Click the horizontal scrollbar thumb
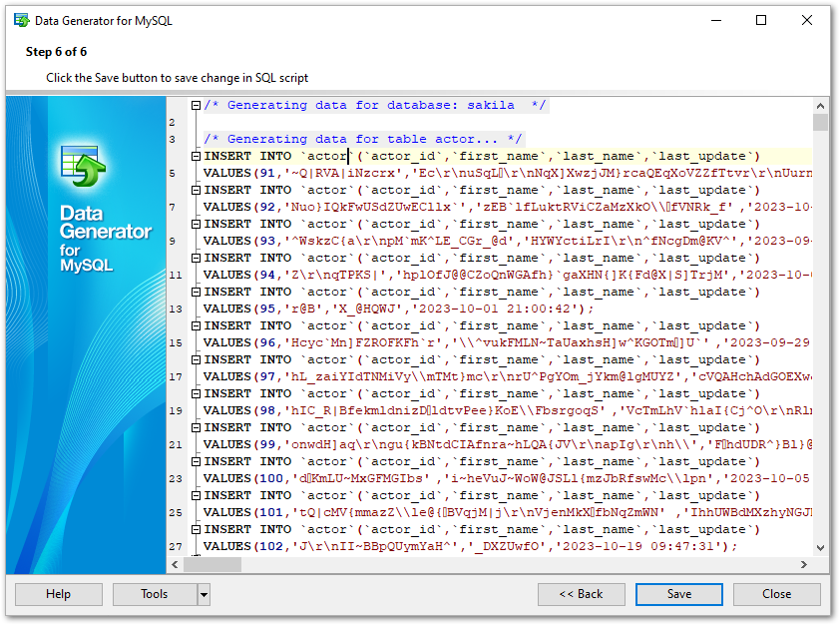Viewport: 840px width, 625px height. point(212,564)
